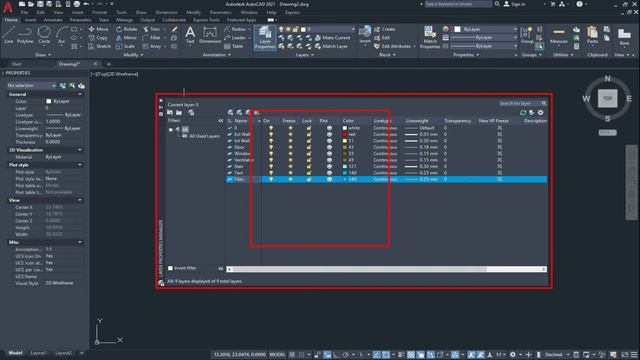Switch to the Layout1 tab
This screenshot has height=360, width=640.
(38, 353)
